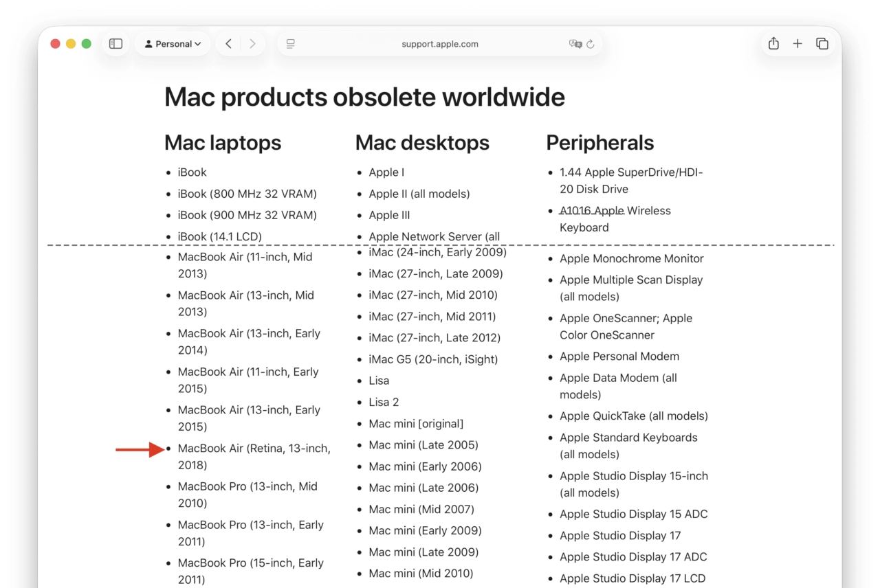Image resolution: width=880 pixels, height=588 pixels.
Task: Select Mac mini (Mid 2010)
Action: click(421, 573)
